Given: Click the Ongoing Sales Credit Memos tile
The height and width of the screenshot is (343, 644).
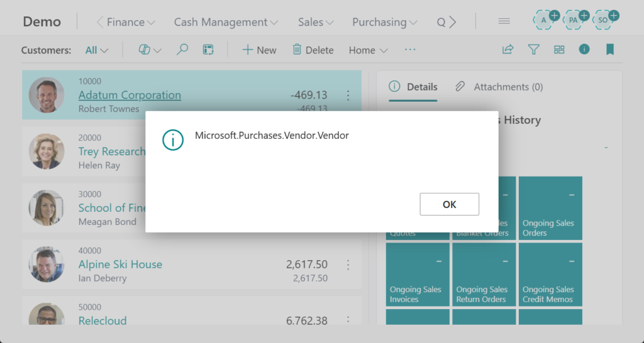Looking at the screenshot, I should tap(550, 275).
